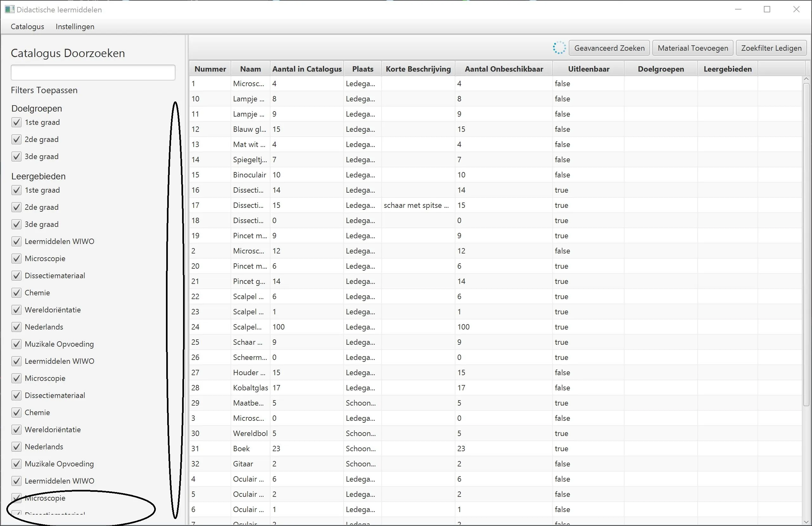
Task: Sort by the Aantal Onbeschikbaar column header
Action: [504, 69]
